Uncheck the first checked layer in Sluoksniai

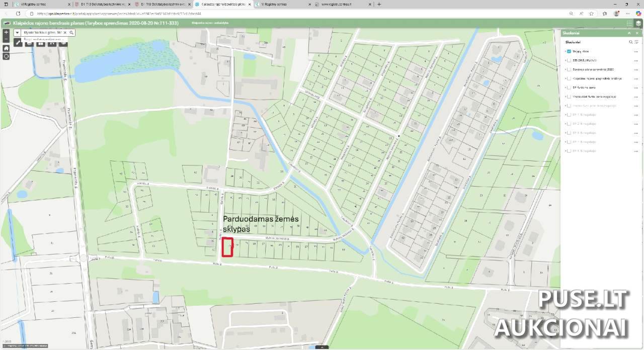[569, 51]
